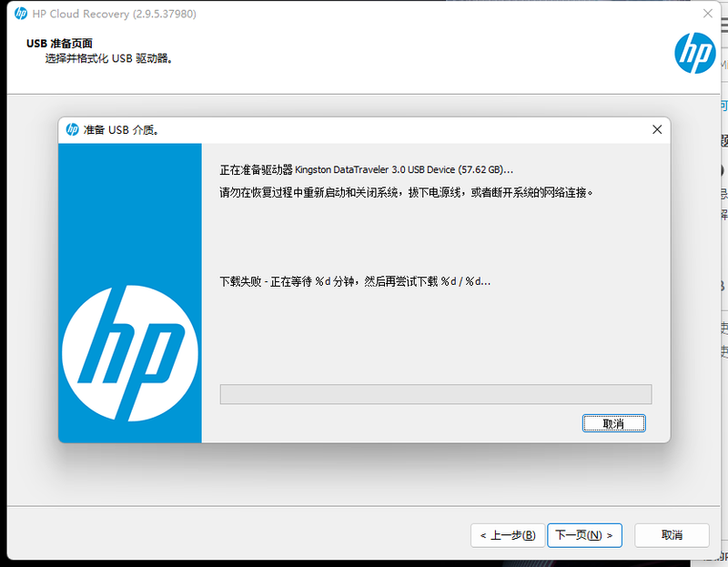Click the 正在准备驱动器 status label
728x567 pixels.
tap(256, 170)
